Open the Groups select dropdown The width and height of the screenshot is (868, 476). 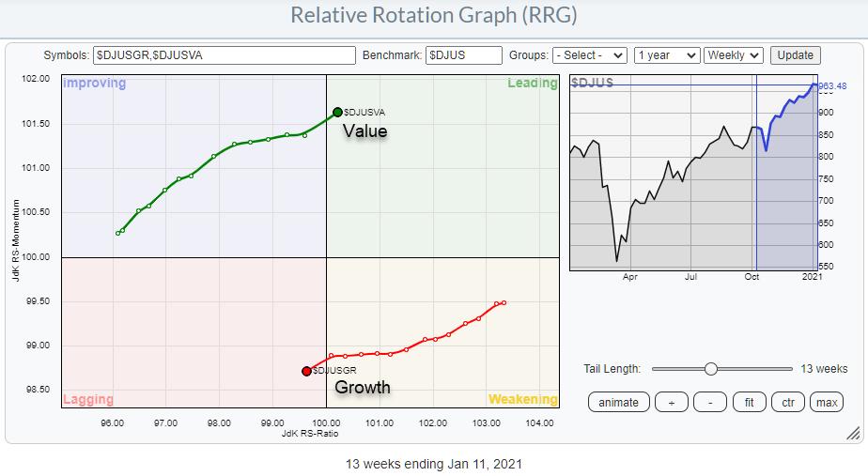(x=590, y=55)
